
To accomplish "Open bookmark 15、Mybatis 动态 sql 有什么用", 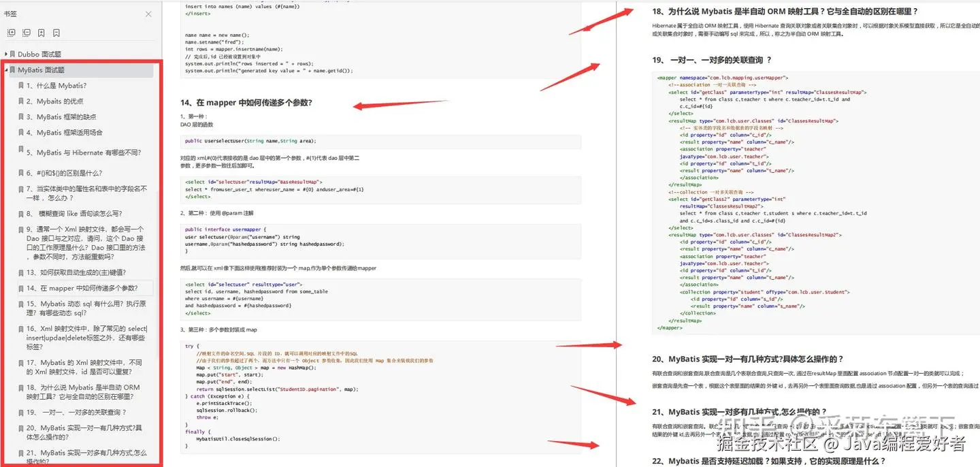I will click(x=86, y=308).
